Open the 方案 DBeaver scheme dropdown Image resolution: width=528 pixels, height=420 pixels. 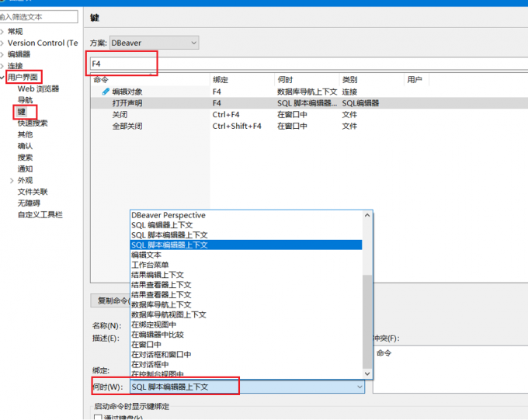coord(155,43)
